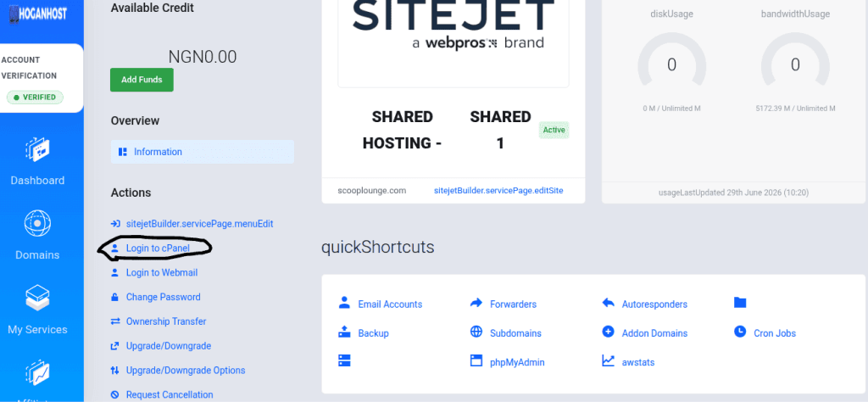Open the Email Accounts shortcut

click(390, 304)
